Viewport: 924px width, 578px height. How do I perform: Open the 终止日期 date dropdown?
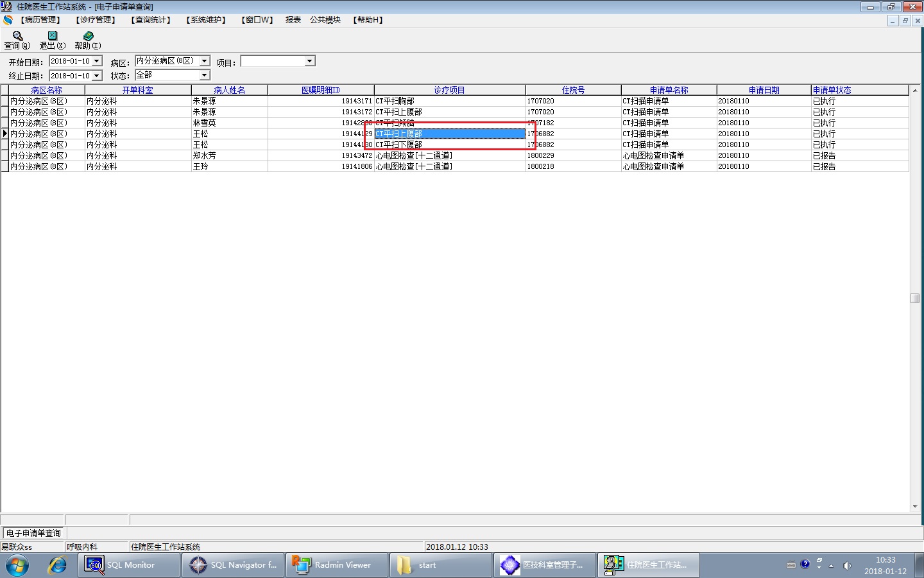(x=97, y=76)
